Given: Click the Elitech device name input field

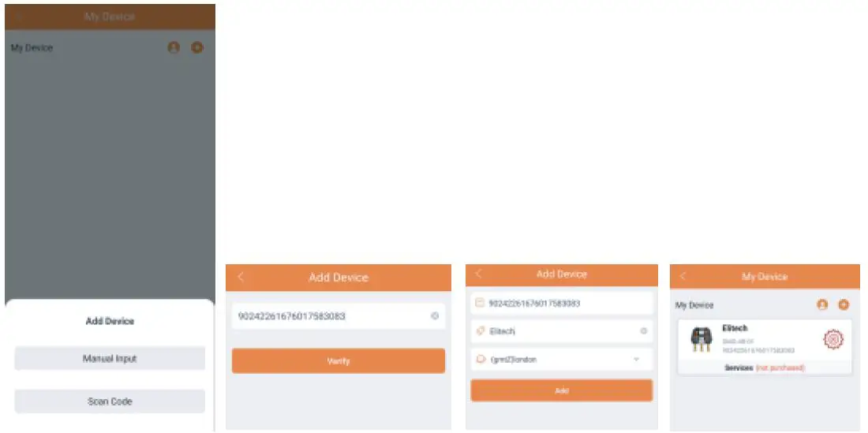Looking at the screenshot, I should point(561,331).
